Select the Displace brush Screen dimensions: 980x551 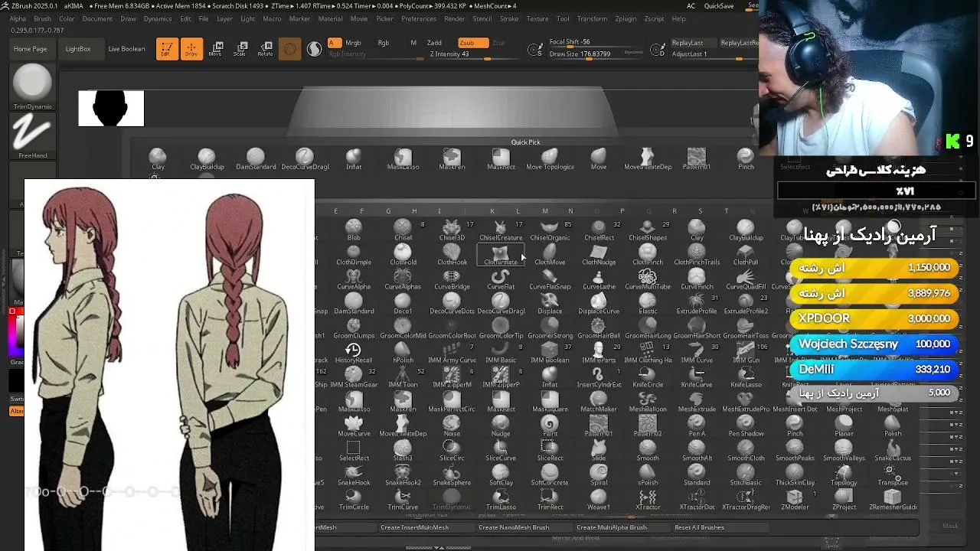(550, 304)
